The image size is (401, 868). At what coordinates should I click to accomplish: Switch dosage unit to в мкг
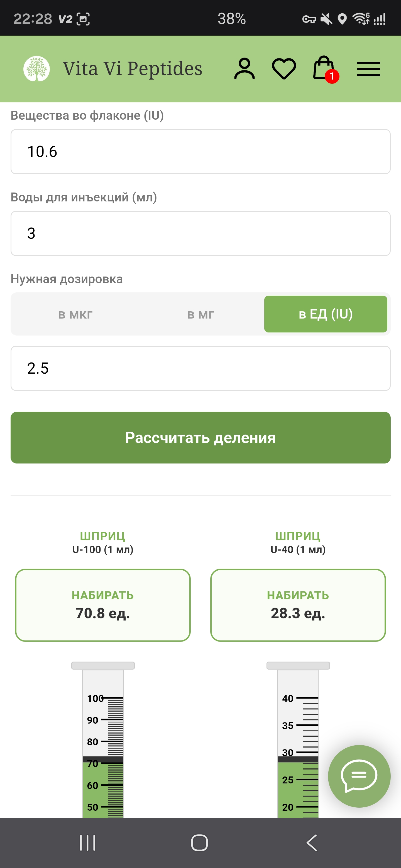tap(75, 314)
